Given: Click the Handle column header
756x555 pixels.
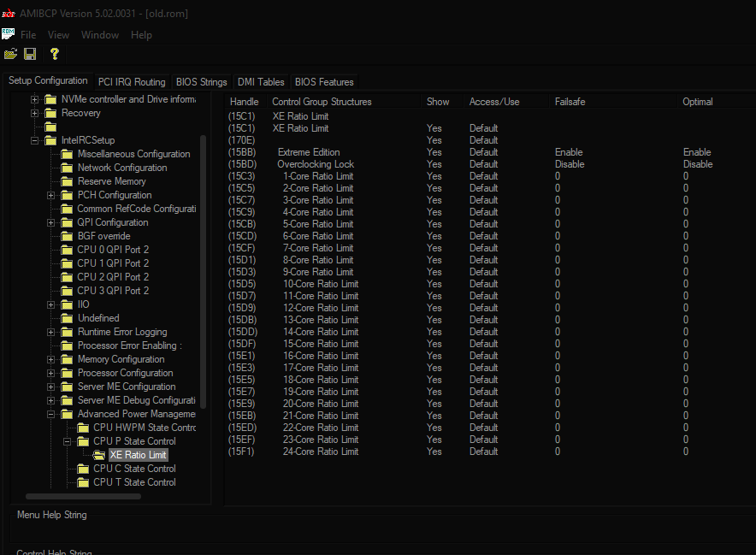Looking at the screenshot, I should click(x=244, y=102).
